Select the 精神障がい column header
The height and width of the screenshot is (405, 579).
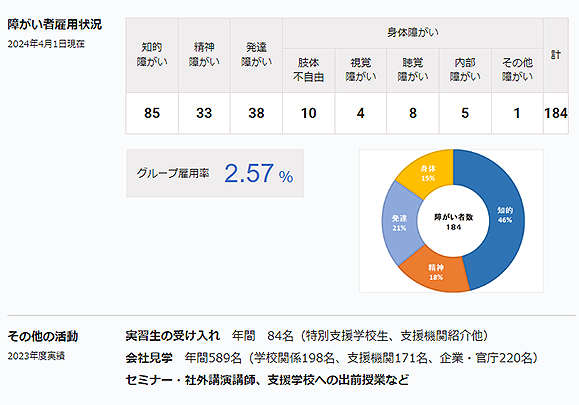tap(204, 55)
